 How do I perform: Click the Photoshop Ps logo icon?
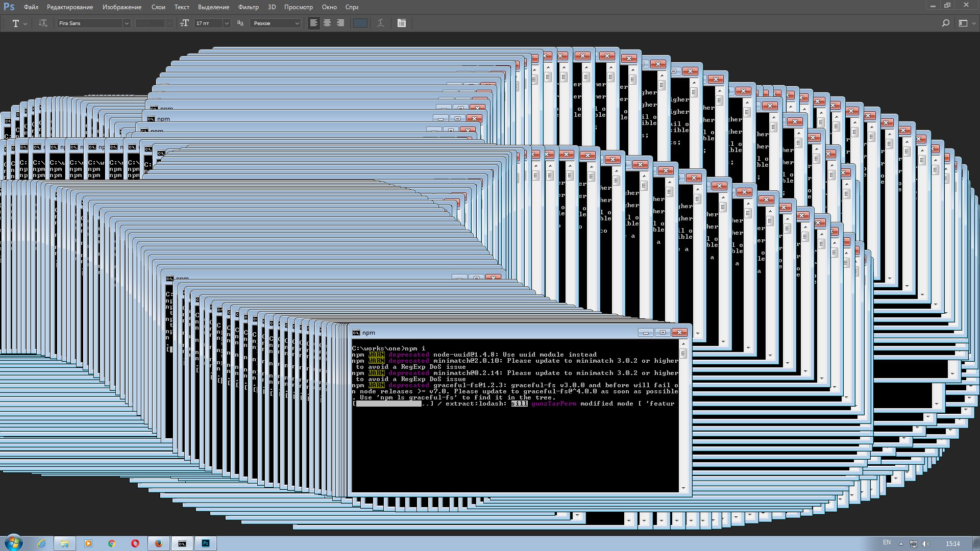click(x=9, y=7)
